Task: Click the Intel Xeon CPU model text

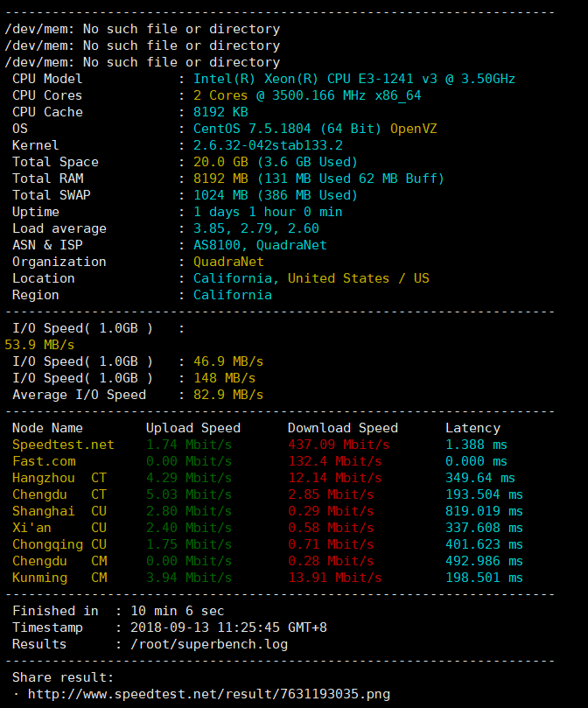Action: [353, 79]
